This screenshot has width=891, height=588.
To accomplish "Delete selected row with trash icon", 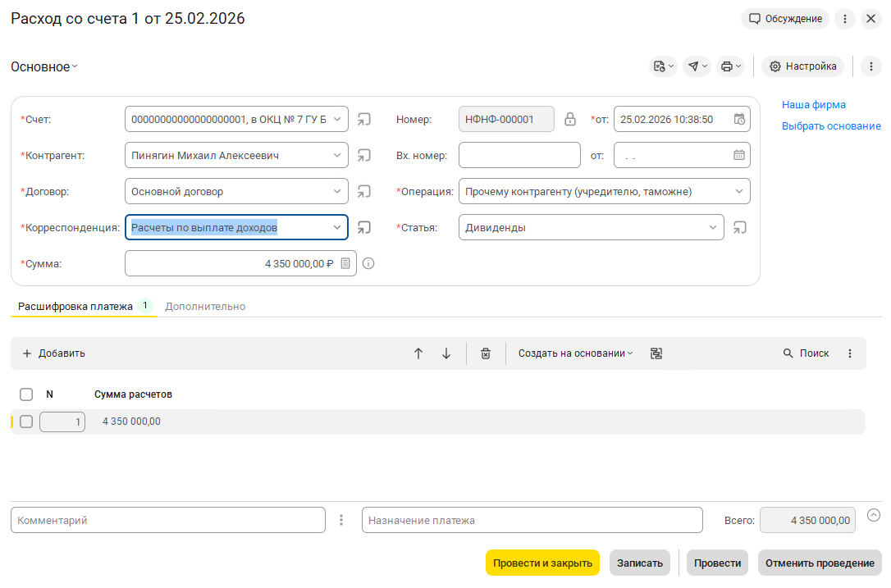I will 486,353.
